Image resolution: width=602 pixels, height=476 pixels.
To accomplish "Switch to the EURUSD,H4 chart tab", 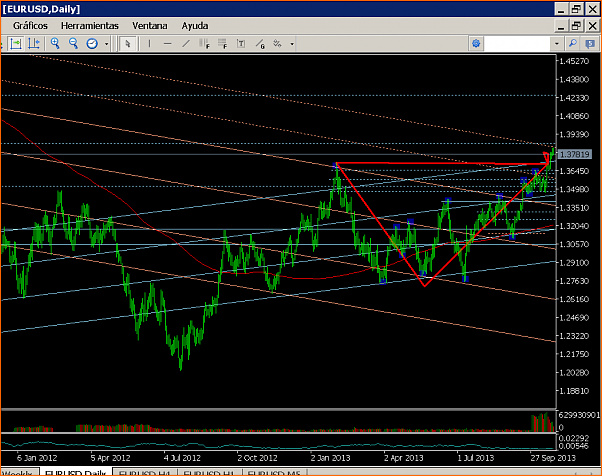I will pos(145,473).
